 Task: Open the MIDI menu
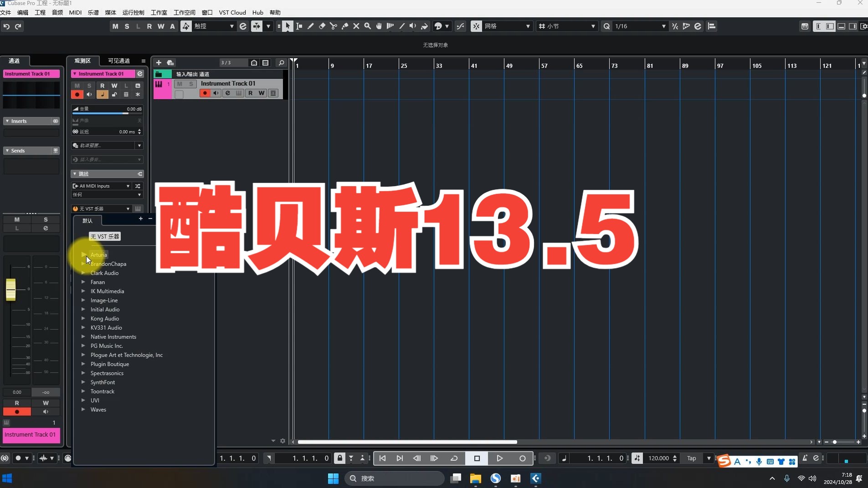[75, 12]
